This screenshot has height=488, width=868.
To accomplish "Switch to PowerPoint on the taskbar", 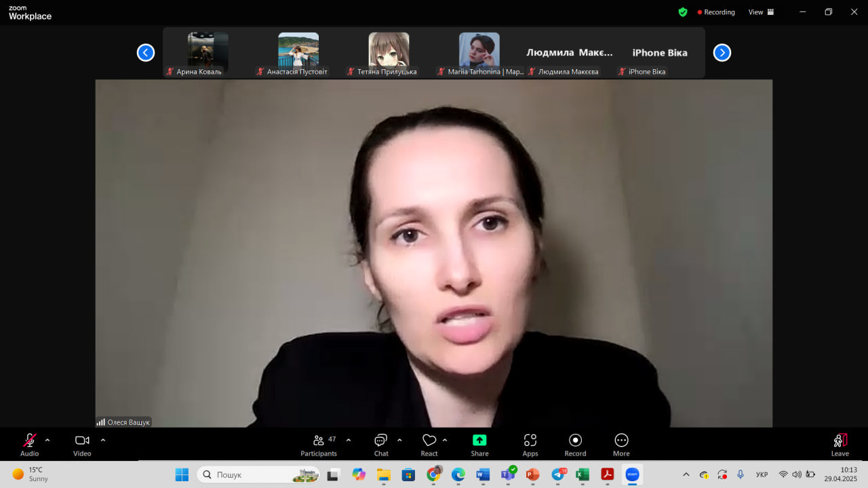I will coord(532,474).
